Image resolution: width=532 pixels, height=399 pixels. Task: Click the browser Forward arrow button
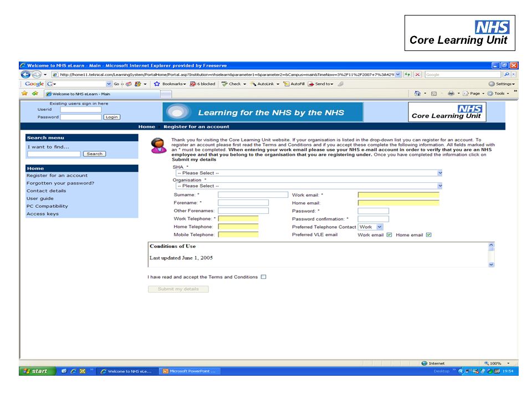(x=37, y=74)
